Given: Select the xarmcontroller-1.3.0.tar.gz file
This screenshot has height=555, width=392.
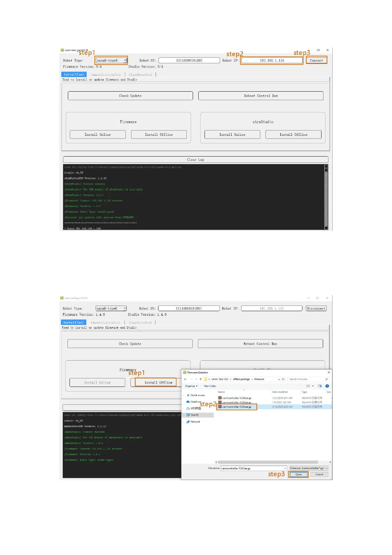Looking at the screenshot, I should pos(237,398).
